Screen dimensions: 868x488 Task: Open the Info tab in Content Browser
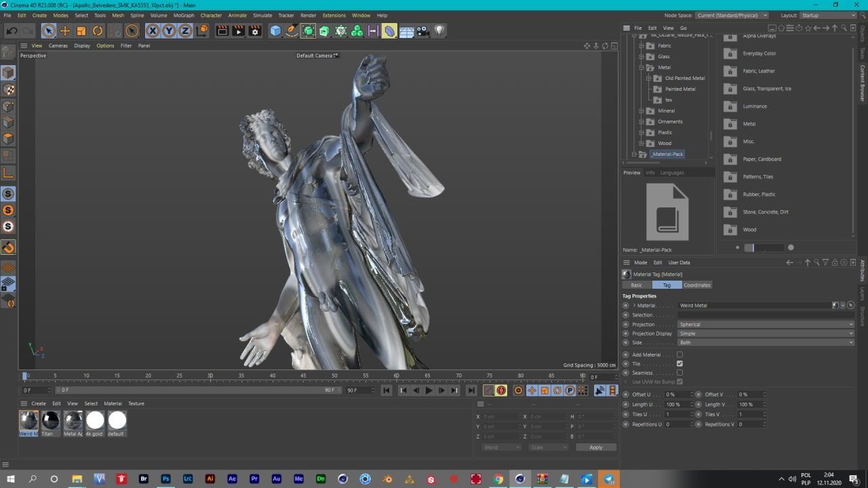pos(650,172)
